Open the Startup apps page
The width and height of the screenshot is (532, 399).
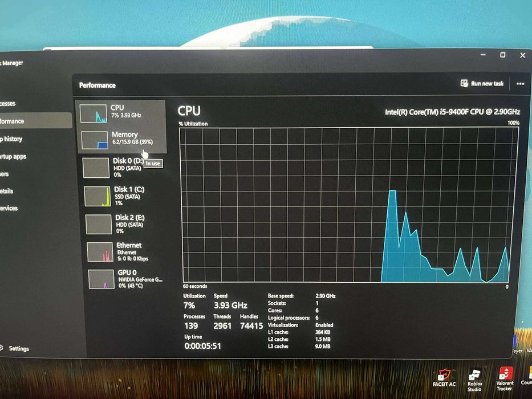pos(13,156)
